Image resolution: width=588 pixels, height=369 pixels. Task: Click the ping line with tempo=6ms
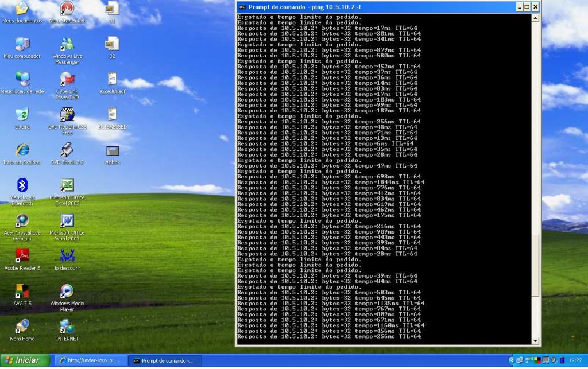point(325,144)
